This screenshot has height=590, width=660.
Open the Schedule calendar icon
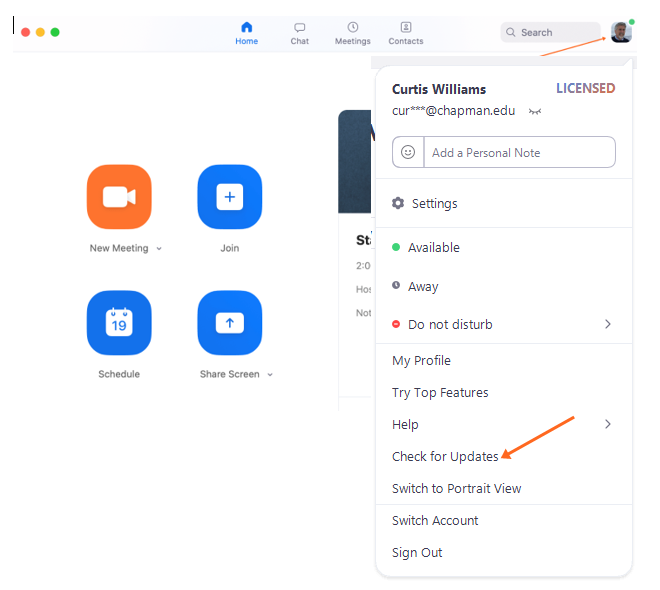coord(119,323)
